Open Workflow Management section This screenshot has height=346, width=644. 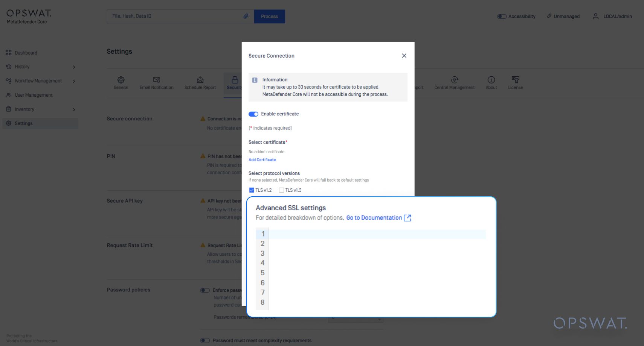tap(38, 81)
